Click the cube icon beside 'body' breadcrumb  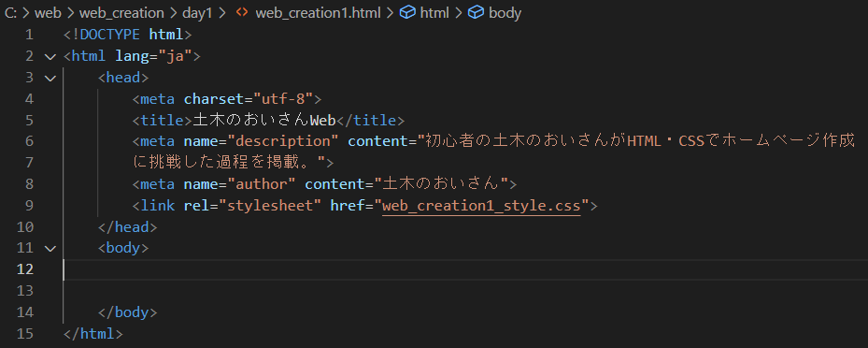pos(477,13)
